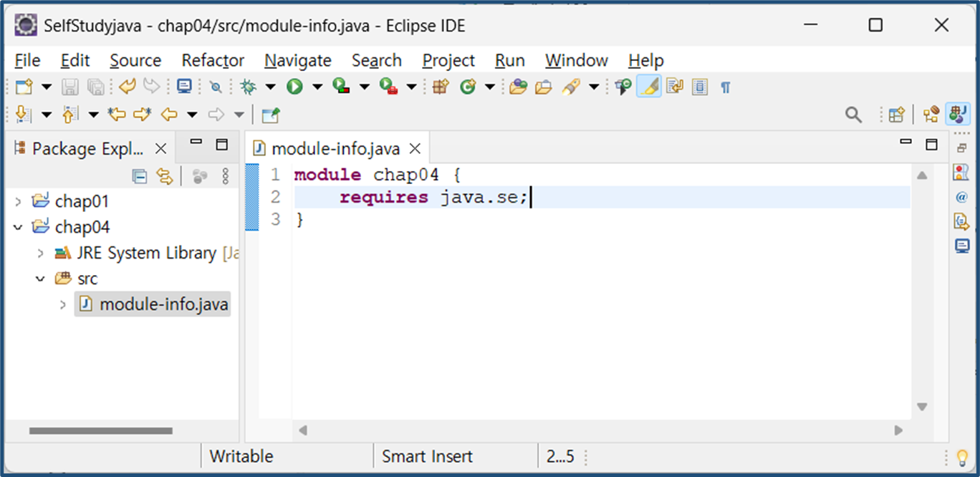Open the Search flashlight dropdown arrow

pos(594,87)
